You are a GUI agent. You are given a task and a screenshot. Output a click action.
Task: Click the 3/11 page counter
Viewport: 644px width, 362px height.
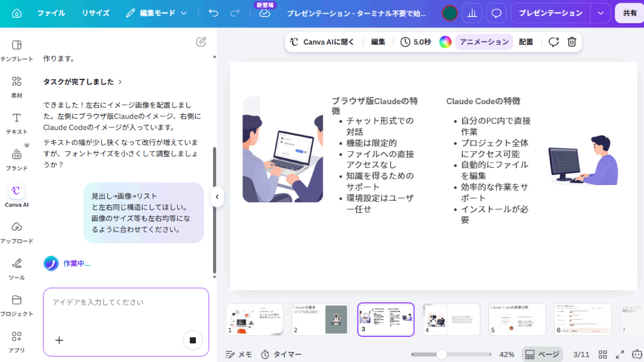pos(582,354)
